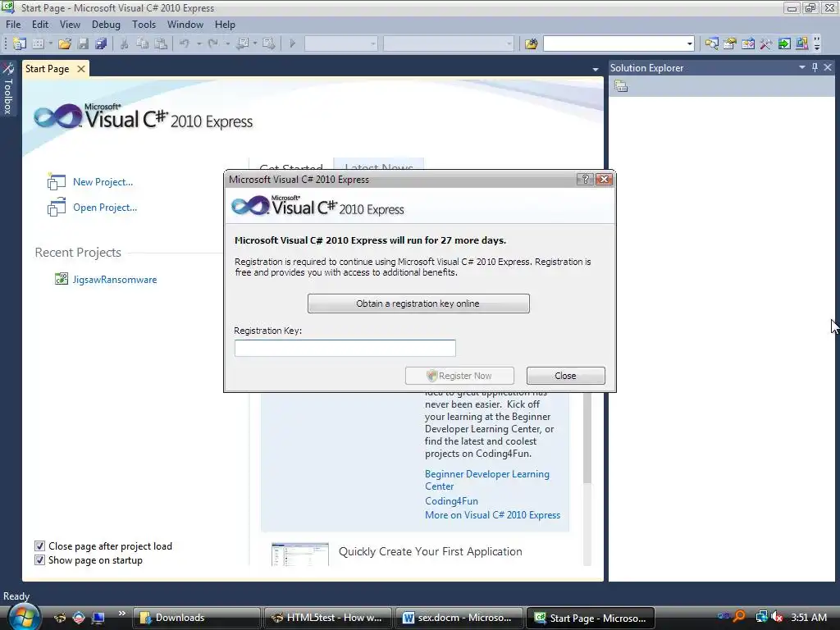840x630 pixels.
Task: Toggle Show page on startup checkbox
Action: (39, 559)
